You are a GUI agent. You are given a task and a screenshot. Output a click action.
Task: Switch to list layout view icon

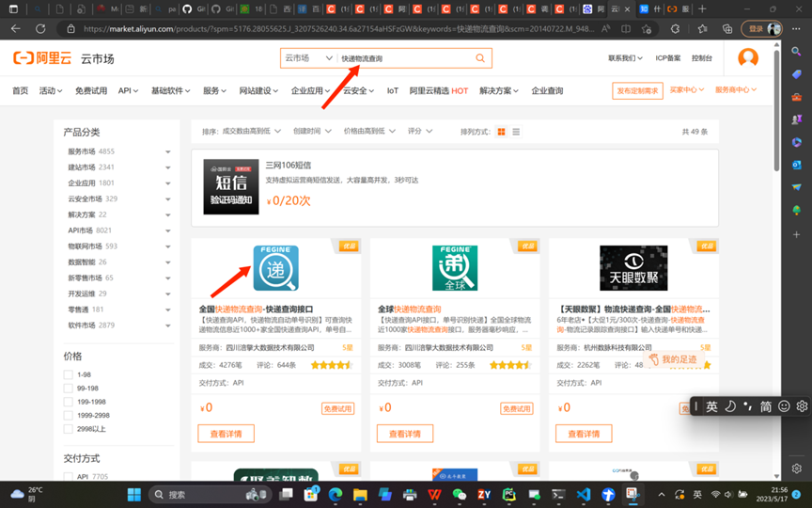pyautogui.click(x=516, y=132)
